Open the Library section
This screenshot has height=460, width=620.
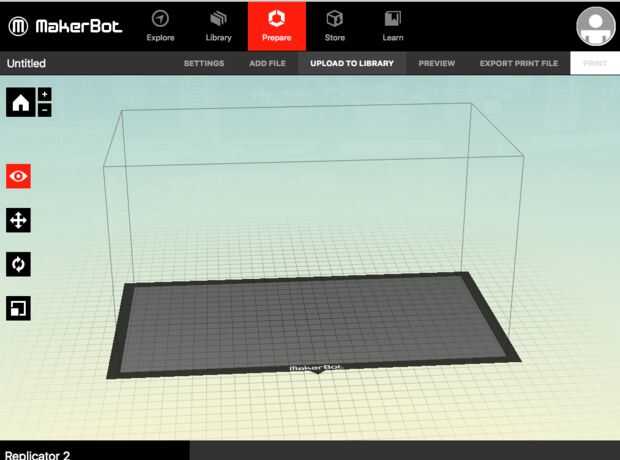[x=218, y=26]
